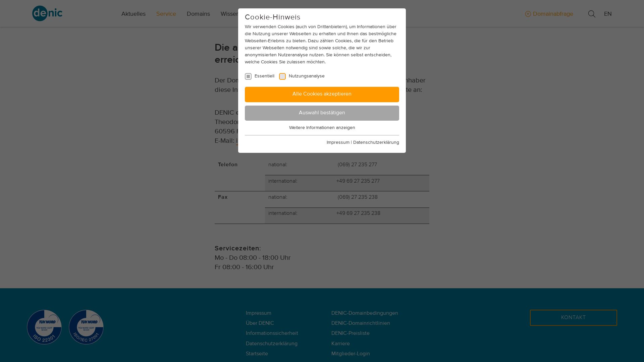The height and width of the screenshot is (362, 644).
Task: Open DENIC-Domainbedingungen footer link
Action: [365, 313]
